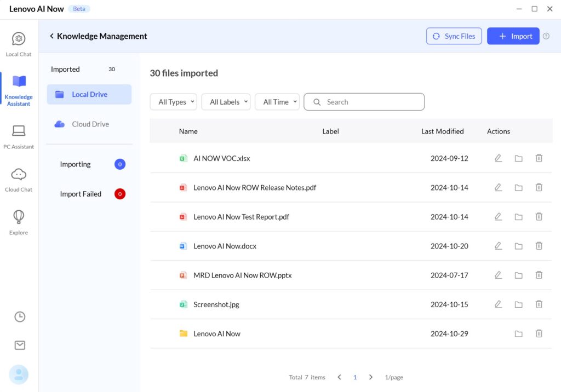
Task: Open folder location of AI NOW VOC.xlsx
Action: (518, 158)
